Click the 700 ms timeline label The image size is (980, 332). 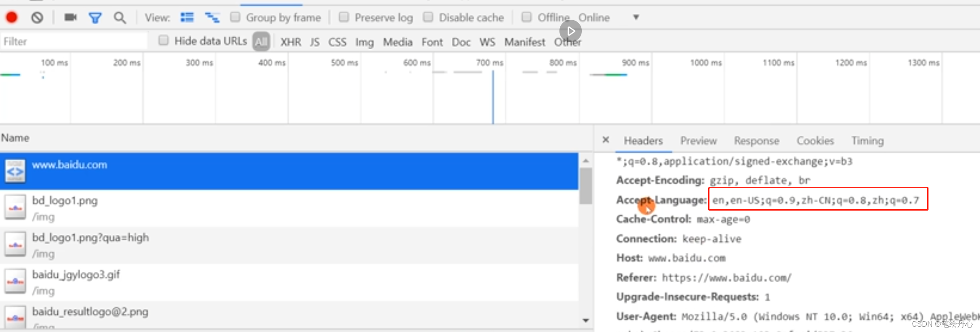coord(490,63)
